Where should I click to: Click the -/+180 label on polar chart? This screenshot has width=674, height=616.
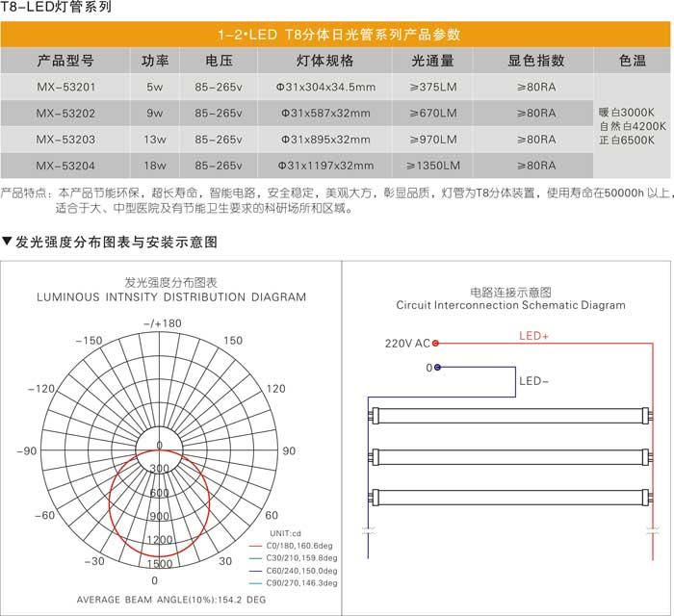click(161, 323)
